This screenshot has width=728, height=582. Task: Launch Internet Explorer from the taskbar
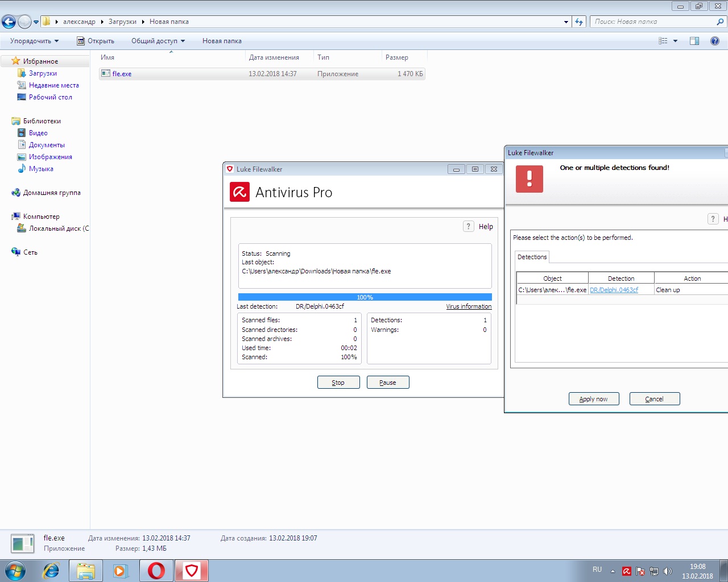coord(51,571)
